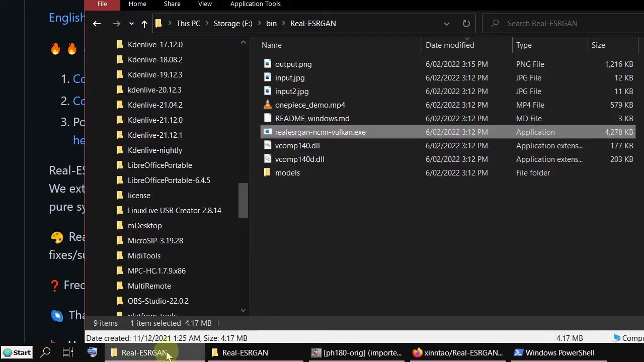Select realesrgan-ncnn-vulkan.exe icon

[x=267, y=132]
